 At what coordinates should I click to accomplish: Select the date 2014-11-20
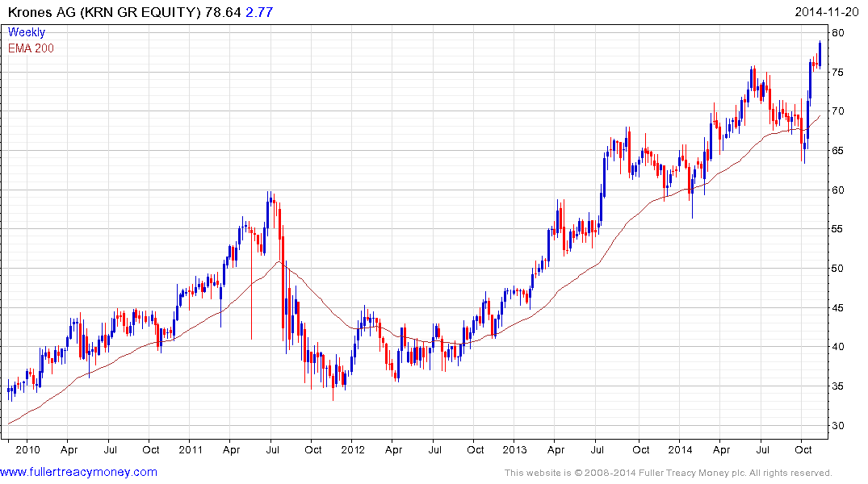click(827, 12)
